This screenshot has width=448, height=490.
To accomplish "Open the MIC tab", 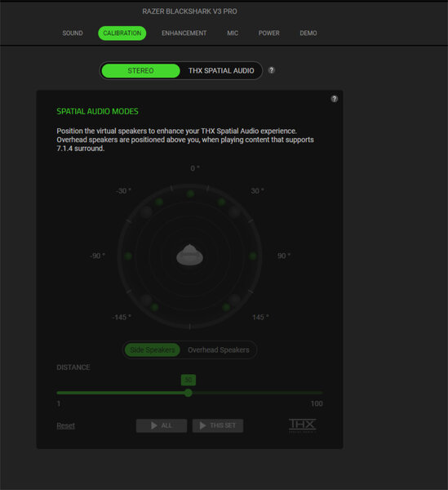I will (x=233, y=33).
